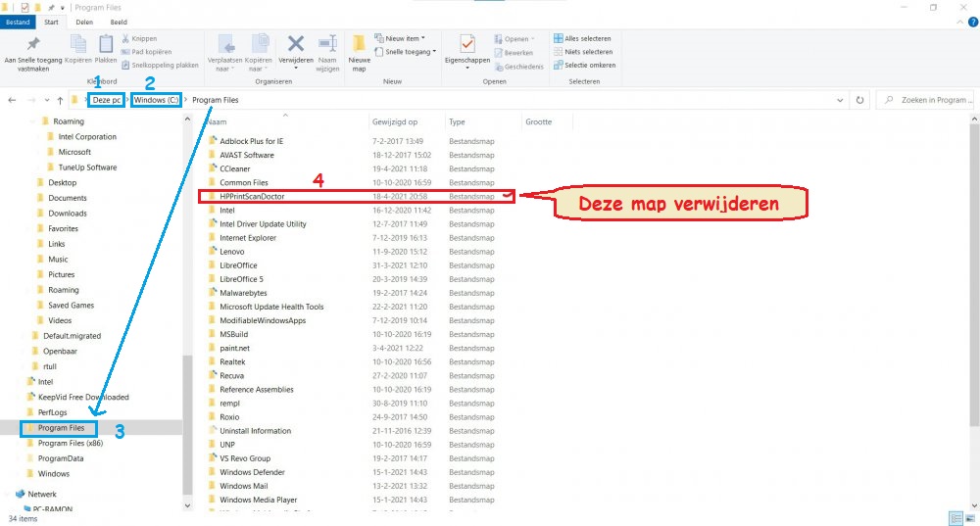Screen dimensions: 980x526
Task: Select the LibreOffice 5 folder
Action: click(x=241, y=279)
